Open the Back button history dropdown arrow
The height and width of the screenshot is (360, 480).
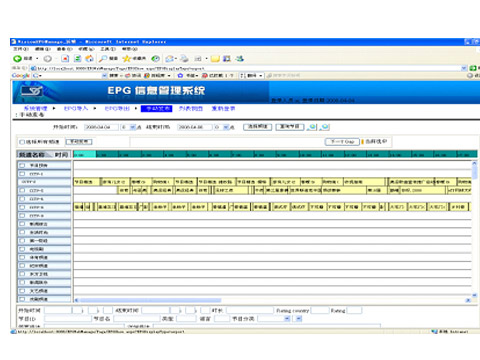pyautogui.click(x=37, y=59)
